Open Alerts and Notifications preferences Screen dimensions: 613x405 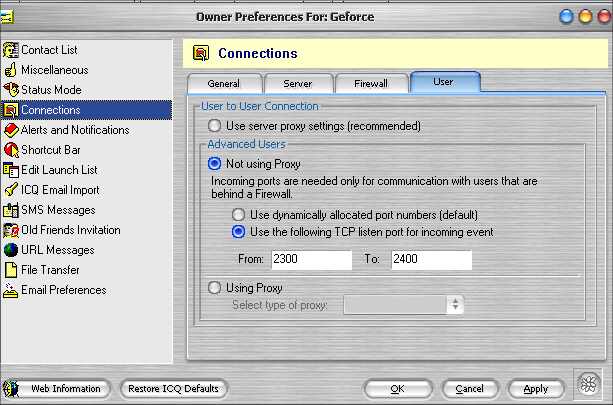click(x=86, y=130)
